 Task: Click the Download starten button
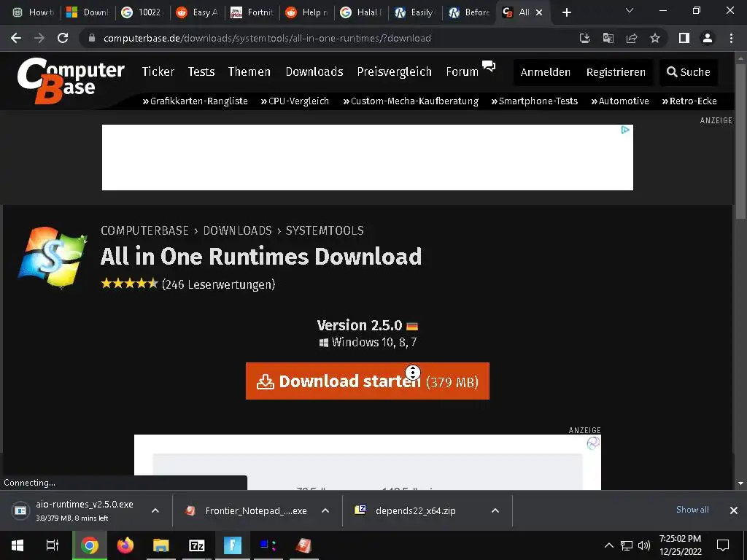pos(368,381)
